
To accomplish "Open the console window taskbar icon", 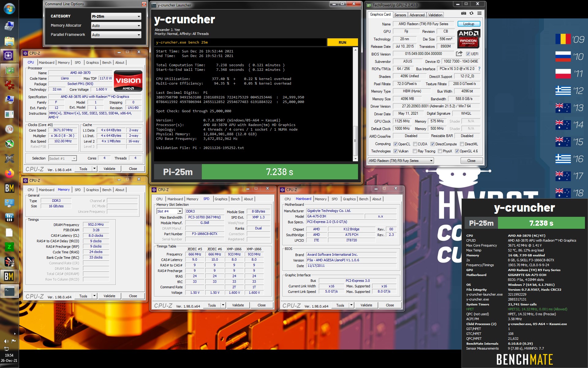I will [9, 291].
